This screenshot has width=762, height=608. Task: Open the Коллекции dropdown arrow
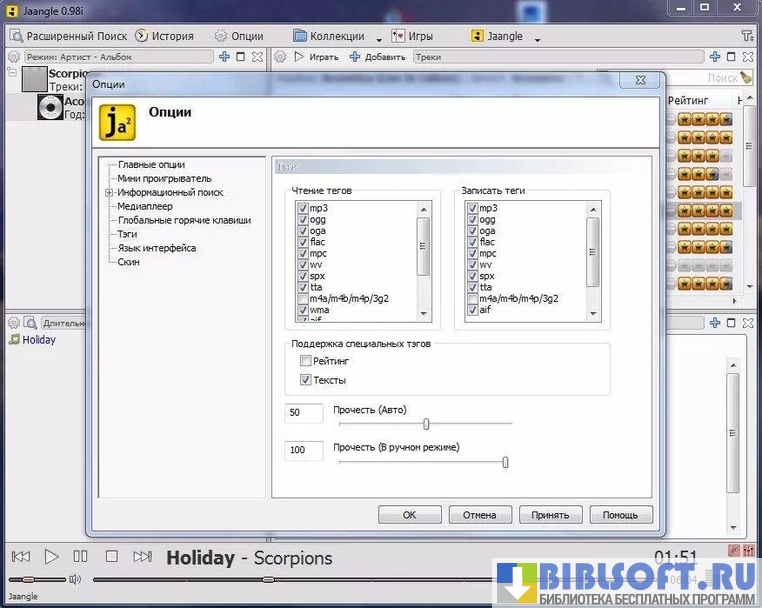point(379,40)
